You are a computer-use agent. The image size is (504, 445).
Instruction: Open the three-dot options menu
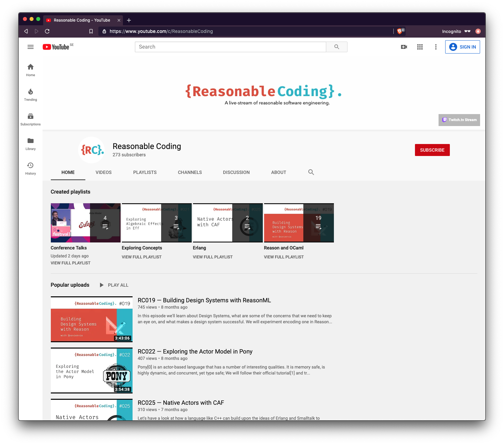click(x=436, y=47)
